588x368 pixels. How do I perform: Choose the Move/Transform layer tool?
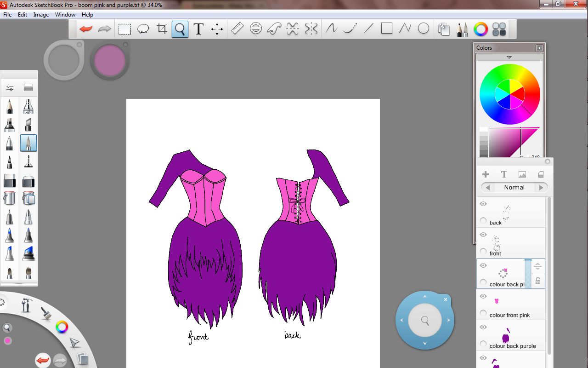217,29
